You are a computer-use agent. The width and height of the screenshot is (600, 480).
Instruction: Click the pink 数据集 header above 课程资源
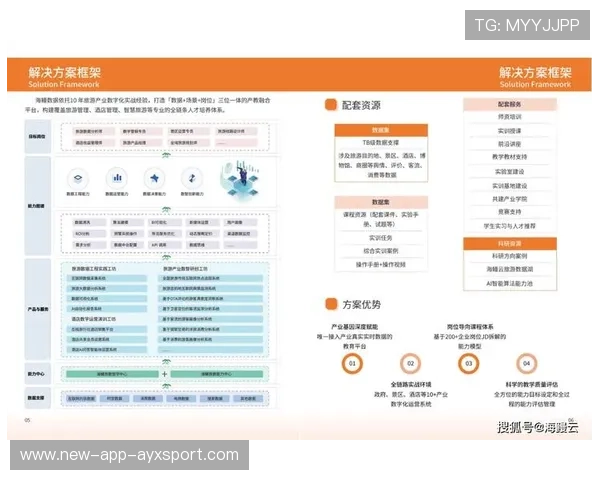click(x=381, y=202)
